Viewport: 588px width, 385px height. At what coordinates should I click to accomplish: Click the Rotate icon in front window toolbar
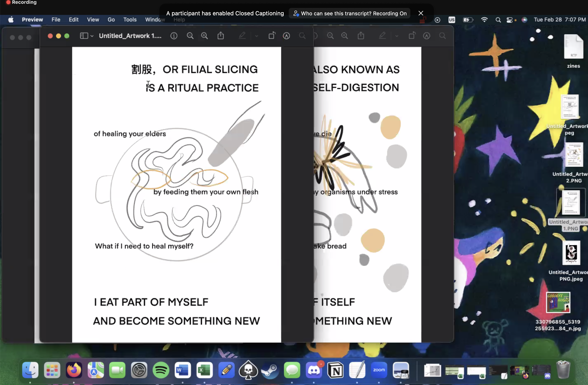[x=272, y=36]
